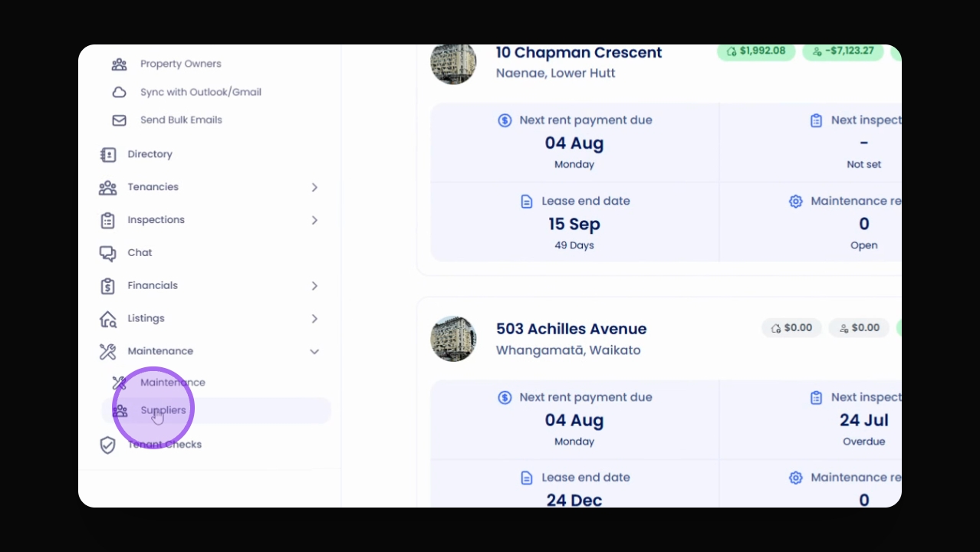Viewport: 980px width, 552px height.
Task: Click maintenance gear icon for 10 Chapman Crescent
Action: pos(796,202)
